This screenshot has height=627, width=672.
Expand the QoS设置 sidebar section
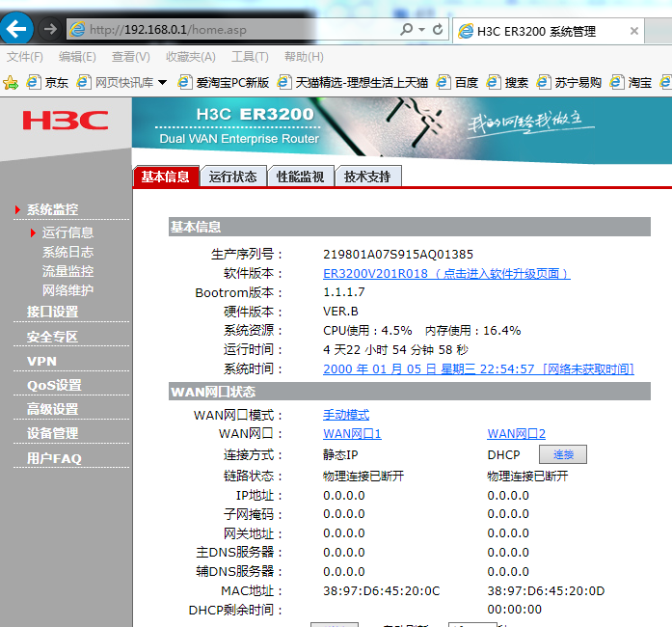54,385
